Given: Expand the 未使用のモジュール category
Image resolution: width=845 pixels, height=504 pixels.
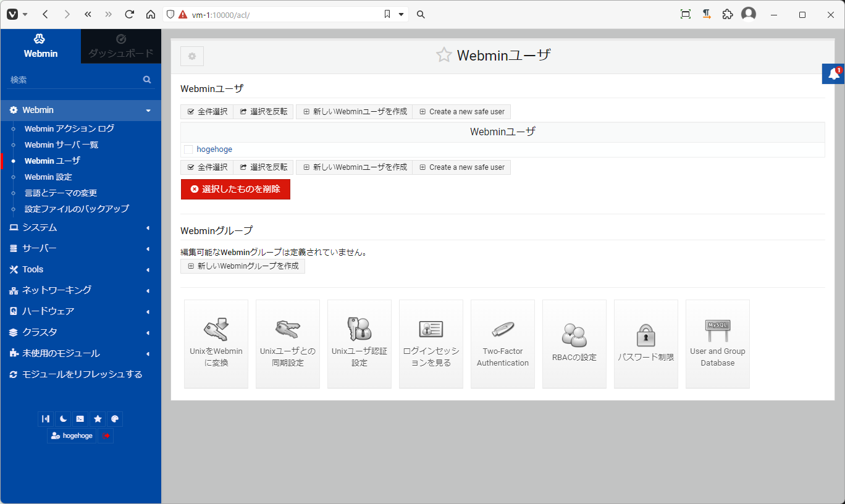Looking at the screenshot, I should [x=80, y=353].
